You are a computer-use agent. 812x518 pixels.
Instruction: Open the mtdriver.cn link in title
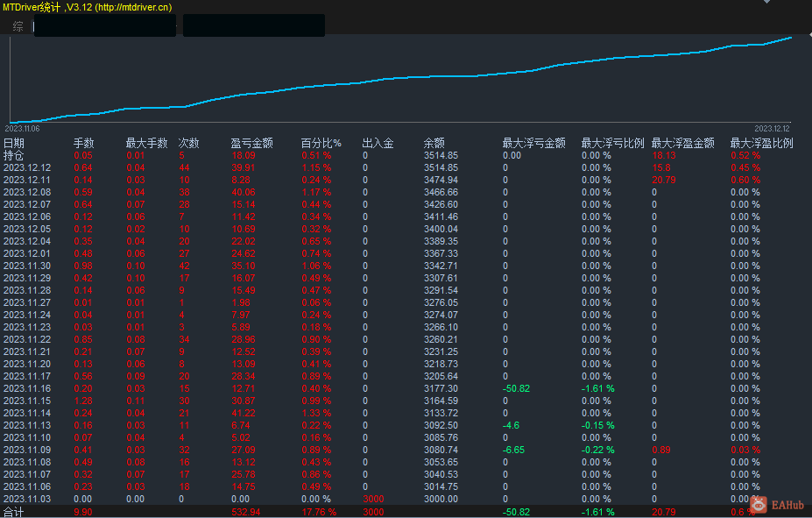click(x=134, y=7)
